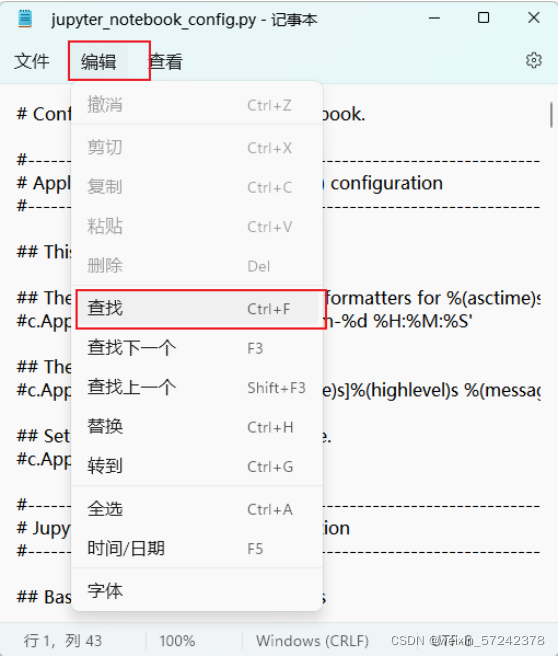This screenshot has height=656, width=560.
Task: Click the vertical scrollbar thumb
Action: coord(551,115)
